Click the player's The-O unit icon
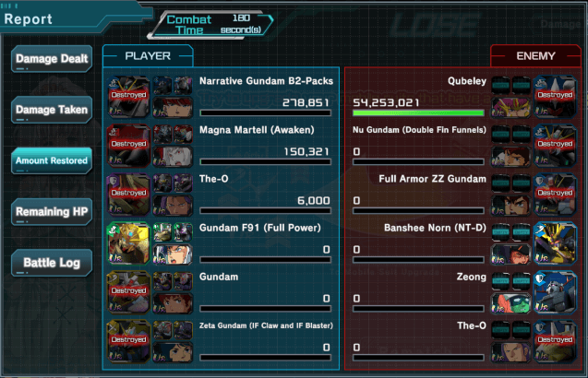Screen dimensions: 588x378 (128, 195)
